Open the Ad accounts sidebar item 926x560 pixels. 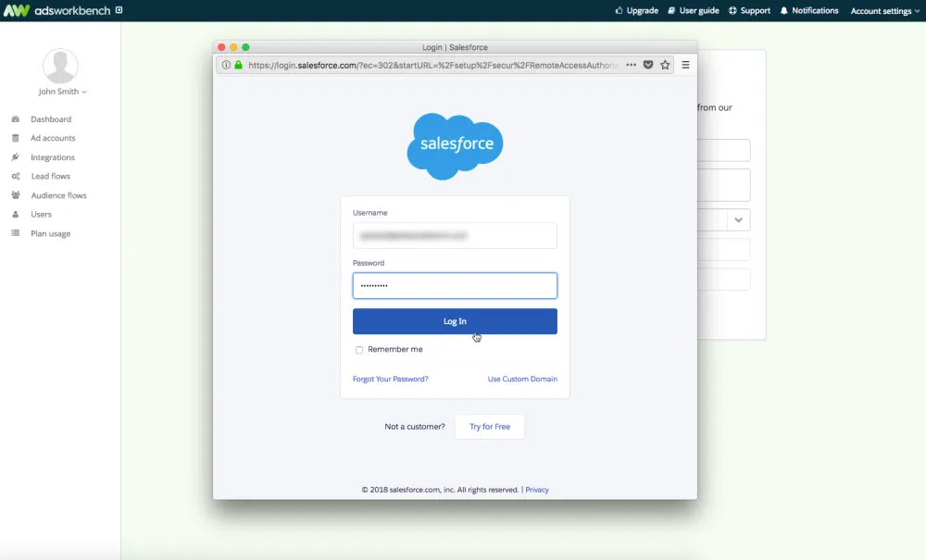coord(53,138)
